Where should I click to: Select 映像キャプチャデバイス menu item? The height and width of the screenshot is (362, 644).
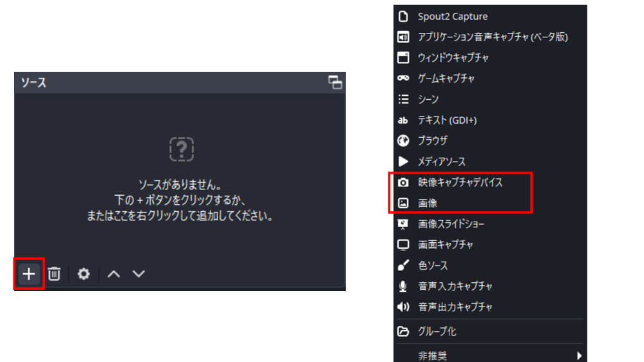pos(490,182)
